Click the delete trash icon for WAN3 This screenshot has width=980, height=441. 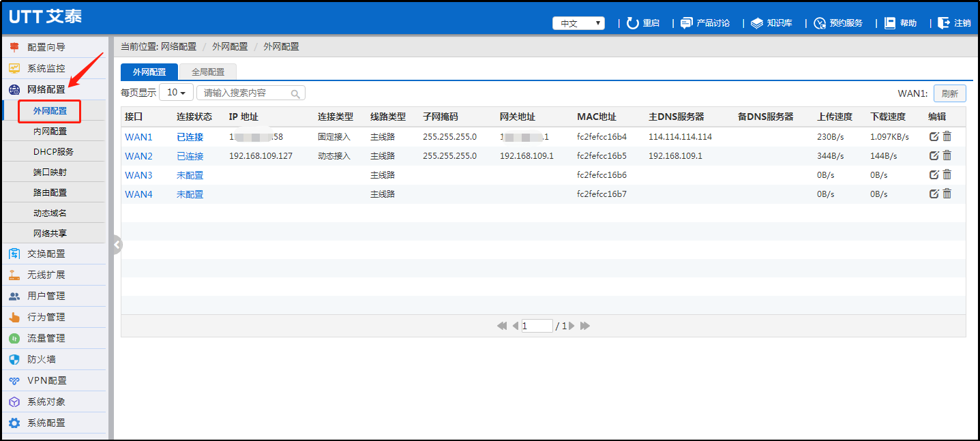[x=947, y=174]
